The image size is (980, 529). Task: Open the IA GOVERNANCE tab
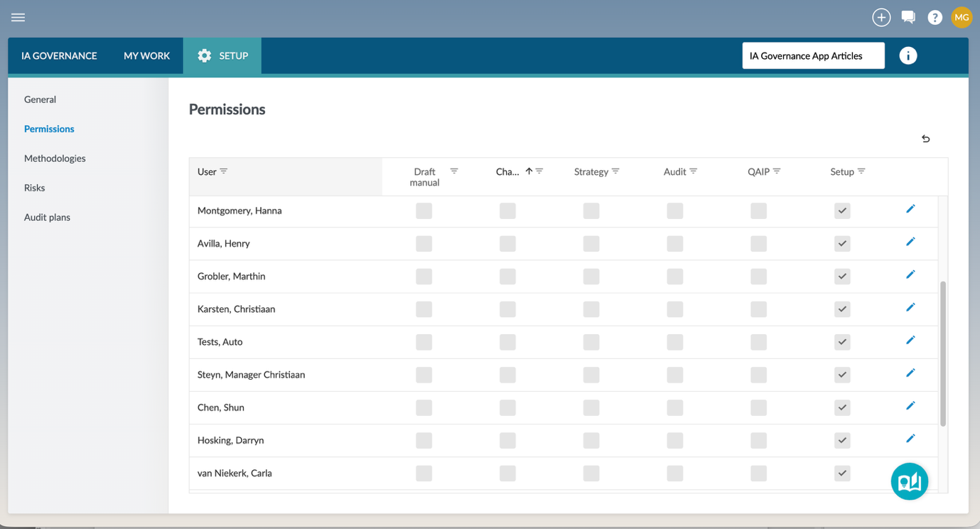pos(59,56)
